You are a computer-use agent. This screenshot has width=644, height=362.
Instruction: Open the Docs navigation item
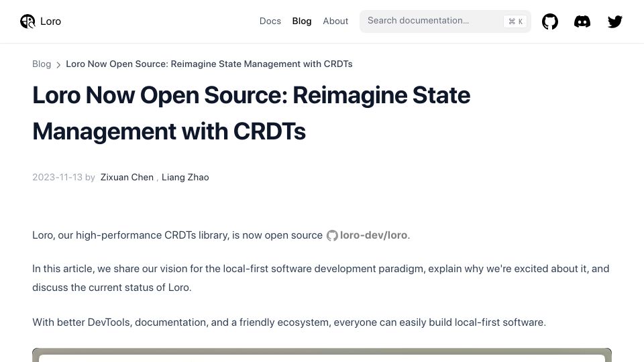[x=270, y=21]
